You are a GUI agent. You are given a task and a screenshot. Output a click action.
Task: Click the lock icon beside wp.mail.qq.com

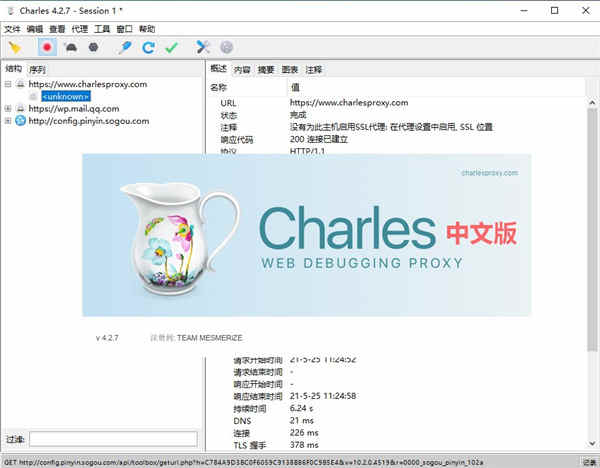(x=20, y=109)
